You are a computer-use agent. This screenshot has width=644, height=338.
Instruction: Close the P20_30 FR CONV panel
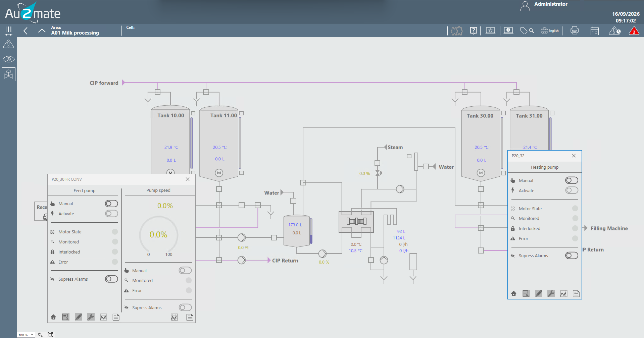coord(188,179)
